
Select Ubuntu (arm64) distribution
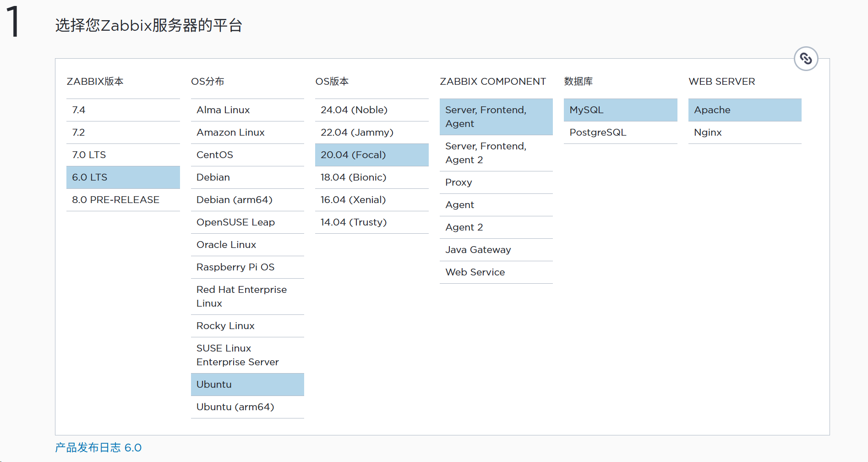tap(247, 407)
